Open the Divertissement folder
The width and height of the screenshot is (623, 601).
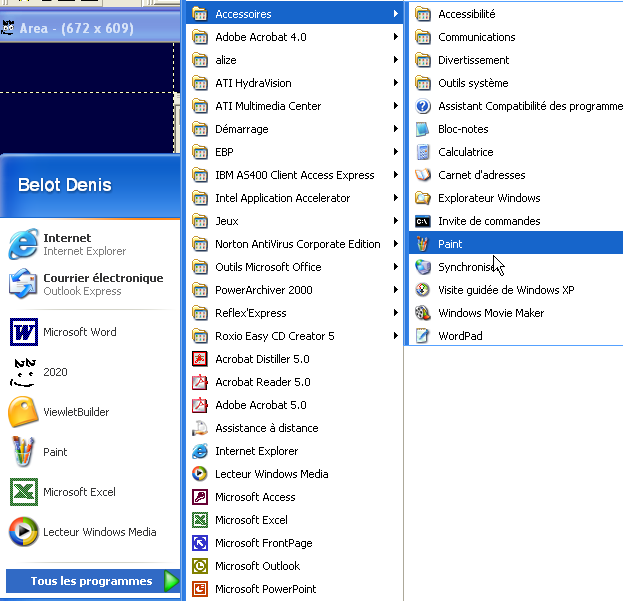[x=516, y=60]
